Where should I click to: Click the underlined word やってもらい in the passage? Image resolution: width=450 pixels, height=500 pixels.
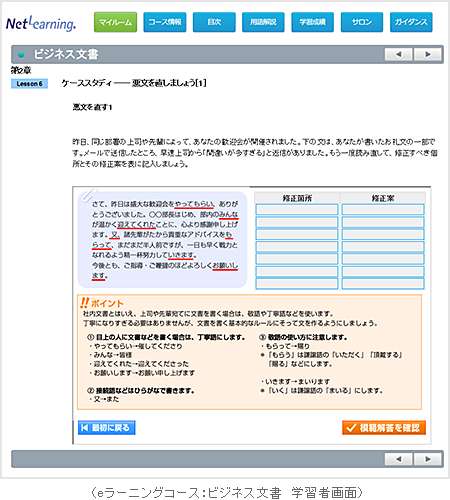click(194, 204)
